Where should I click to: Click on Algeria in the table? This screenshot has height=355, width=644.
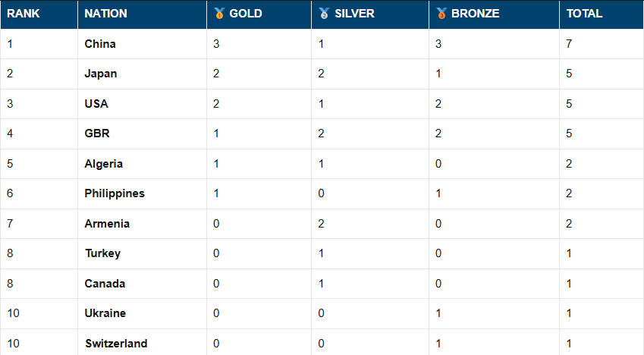tap(104, 164)
